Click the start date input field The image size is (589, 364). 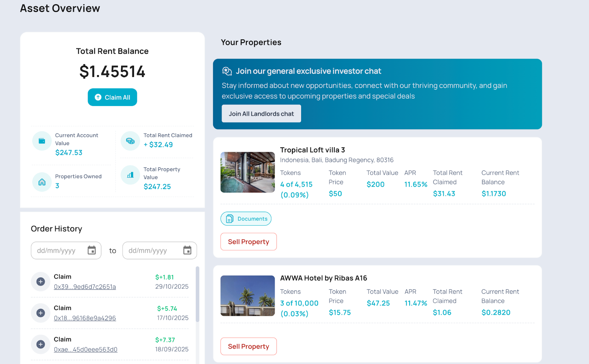tap(59, 251)
